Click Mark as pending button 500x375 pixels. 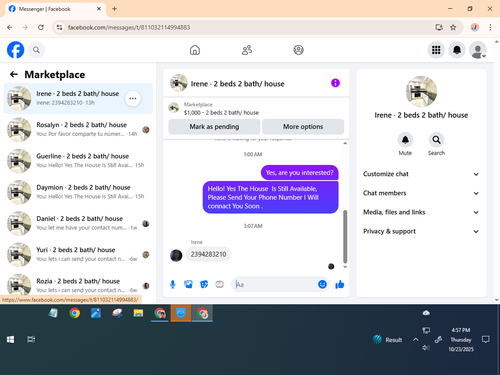click(x=214, y=127)
